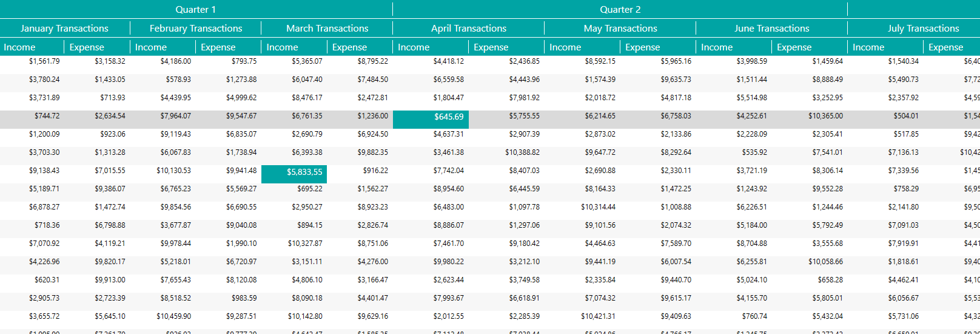Screen dimensions: 980x334
Task: Sort by Income under January Transactions
Action: (32, 47)
